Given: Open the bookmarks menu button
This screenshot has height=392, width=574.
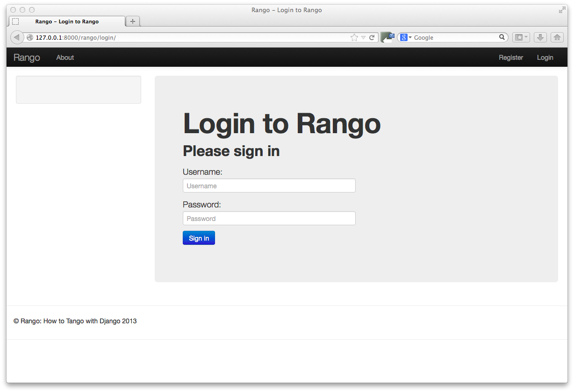Looking at the screenshot, I should pyautogui.click(x=521, y=37).
